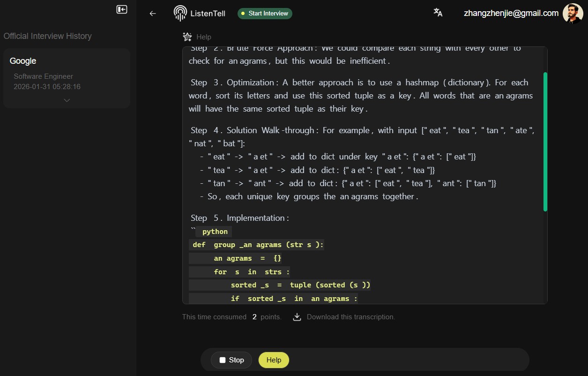This screenshot has width=588, height=376.
Task: Click the zhangzhenjie@gmail.com account email
Action: coord(511,13)
